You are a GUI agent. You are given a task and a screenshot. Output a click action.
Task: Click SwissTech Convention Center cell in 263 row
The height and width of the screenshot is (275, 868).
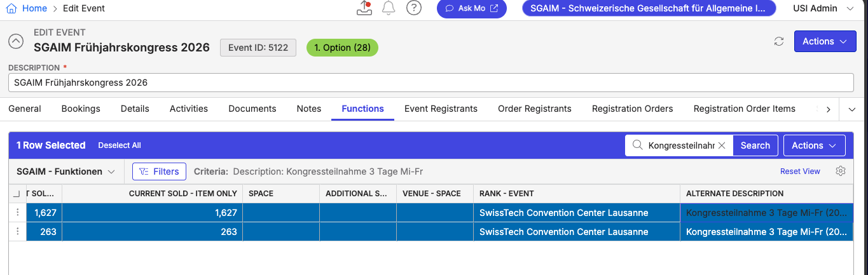[577, 232]
